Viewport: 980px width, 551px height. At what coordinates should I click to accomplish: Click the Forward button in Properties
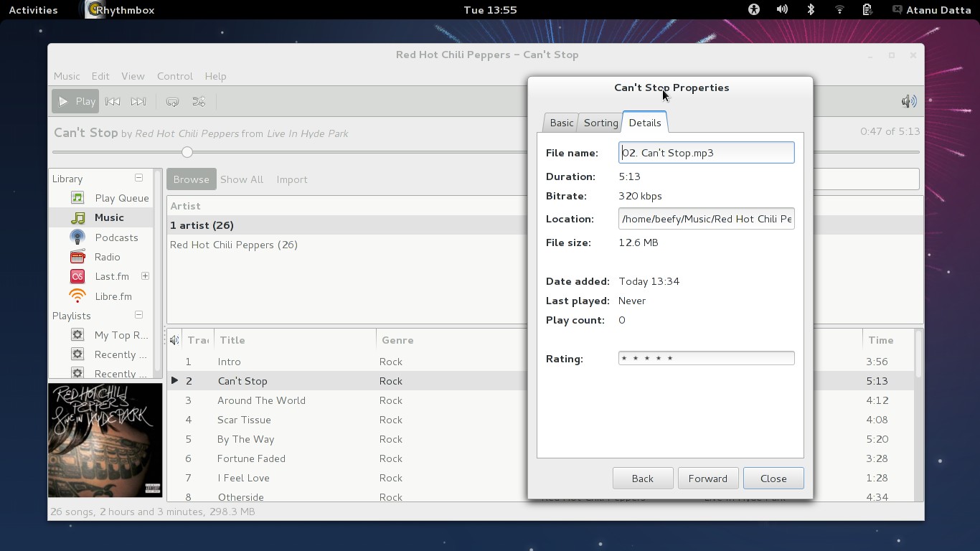click(707, 479)
